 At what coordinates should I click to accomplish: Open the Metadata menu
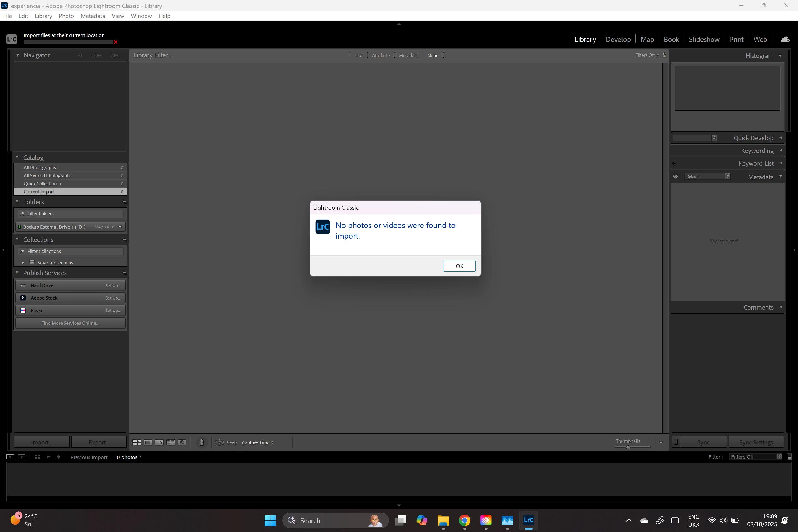(x=93, y=16)
